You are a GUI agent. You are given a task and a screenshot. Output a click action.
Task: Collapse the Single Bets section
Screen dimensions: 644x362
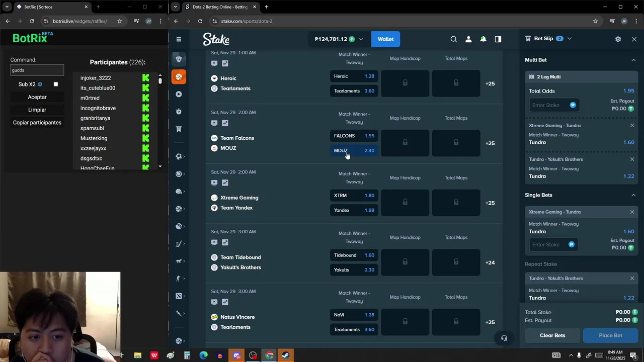pos(633,195)
